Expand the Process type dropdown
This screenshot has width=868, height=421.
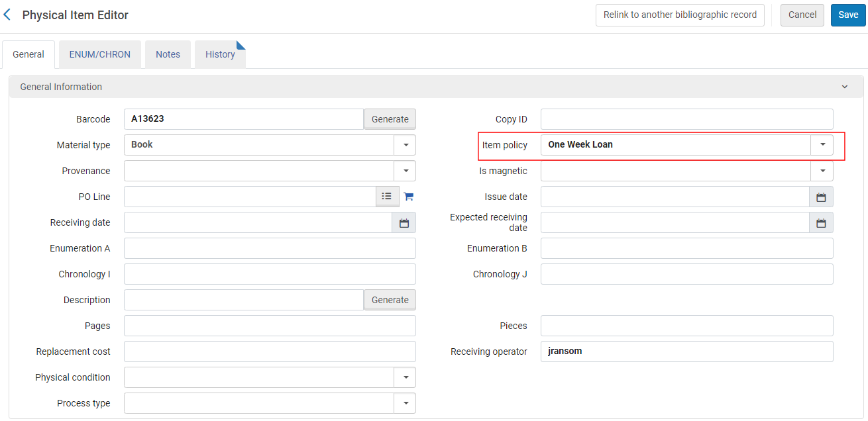[x=405, y=403]
